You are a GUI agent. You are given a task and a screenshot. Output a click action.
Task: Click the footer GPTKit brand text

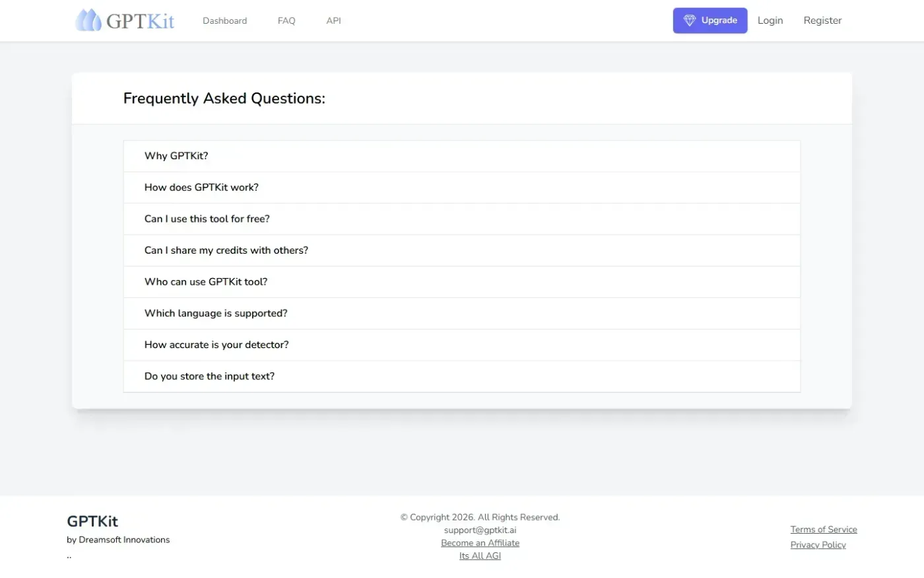click(x=92, y=521)
